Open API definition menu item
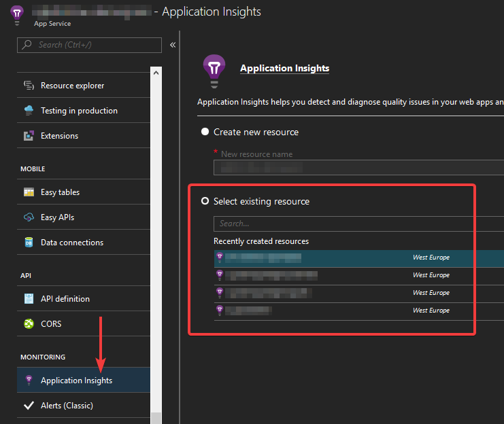This screenshot has height=424, width=504. 84,299
